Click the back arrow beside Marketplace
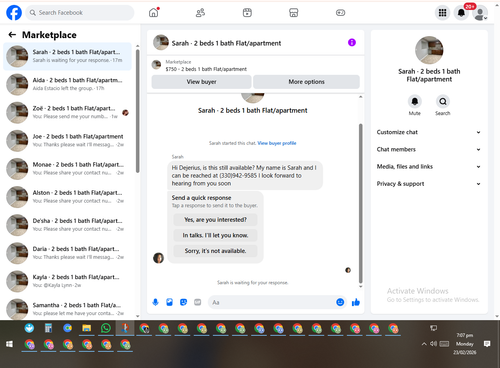Screen dimensions: 500x368 tap(12, 35)
